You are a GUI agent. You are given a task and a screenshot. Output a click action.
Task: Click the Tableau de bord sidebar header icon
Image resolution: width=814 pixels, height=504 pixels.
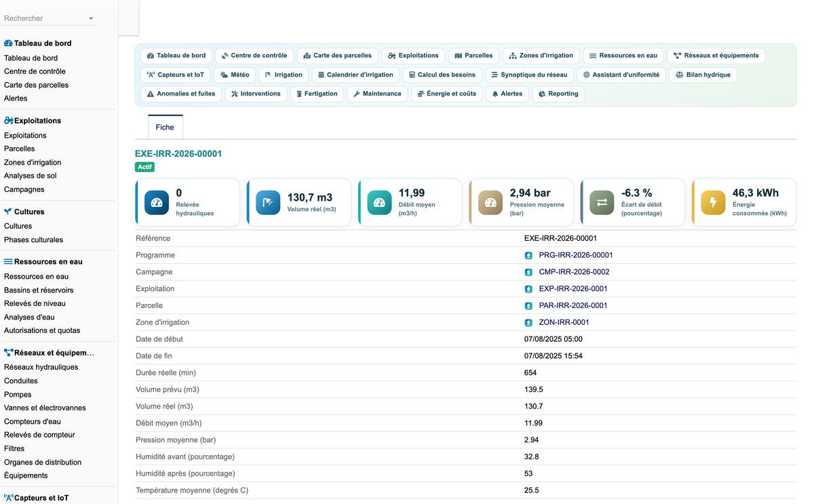8,43
